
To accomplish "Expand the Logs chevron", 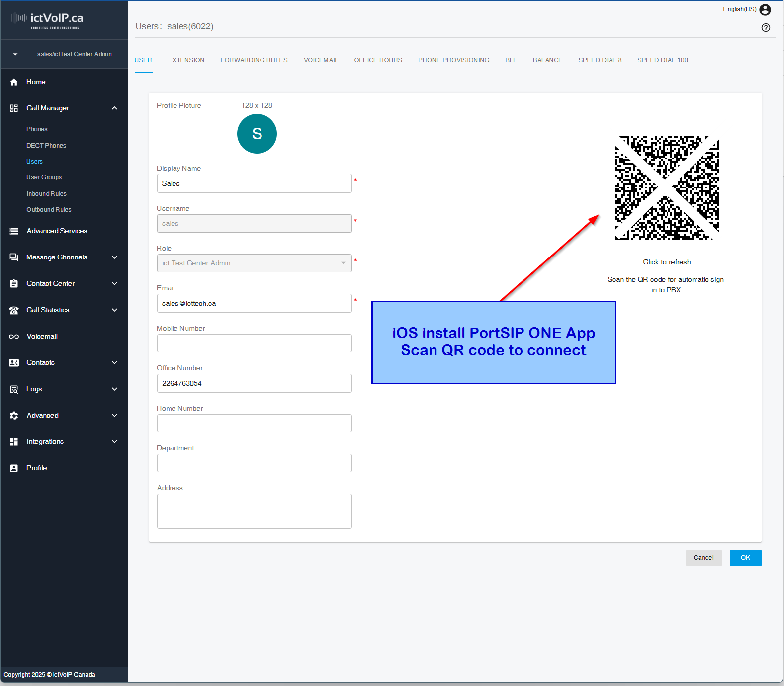I will point(115,389).
